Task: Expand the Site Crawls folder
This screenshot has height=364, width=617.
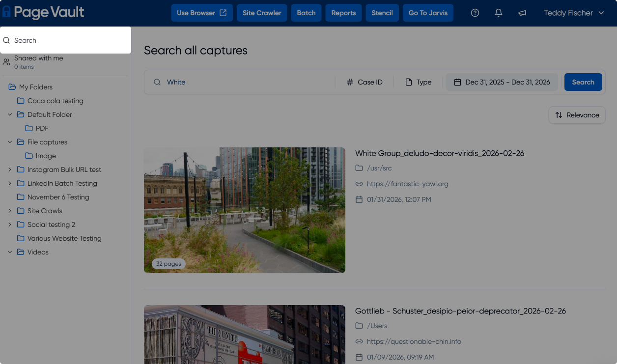Action: click(10, 211)
